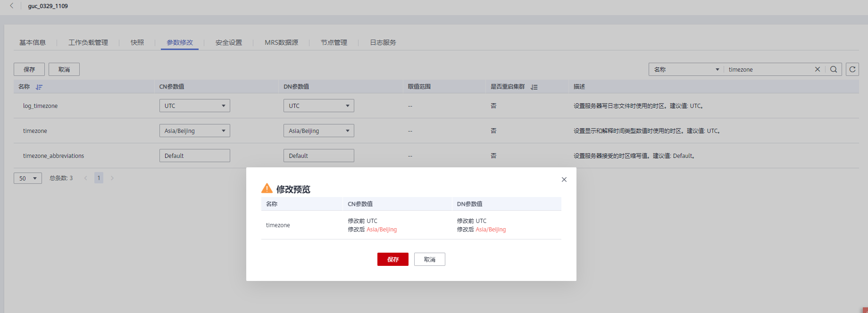The height and width of the screenshot is (313, 868).
Task: Open the 名称 search filter dropdown
Action: [x=686, y=69]
